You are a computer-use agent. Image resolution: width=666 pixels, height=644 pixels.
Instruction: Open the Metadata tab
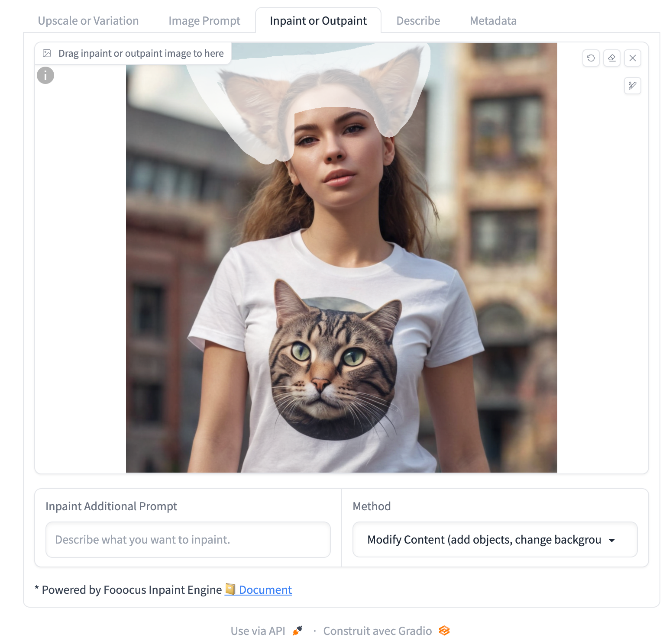click(492, 20)
